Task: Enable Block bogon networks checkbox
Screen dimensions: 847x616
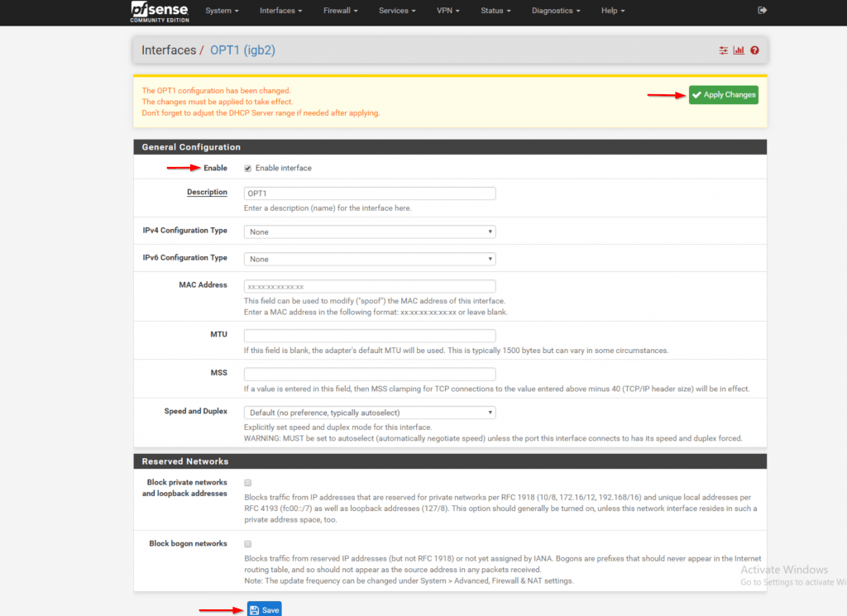Action: 248,544
